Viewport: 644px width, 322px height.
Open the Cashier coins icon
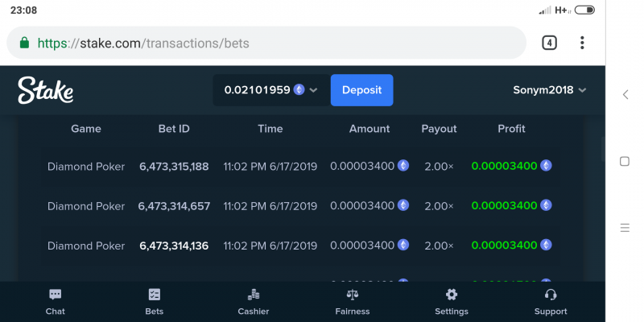click(254, 295)
